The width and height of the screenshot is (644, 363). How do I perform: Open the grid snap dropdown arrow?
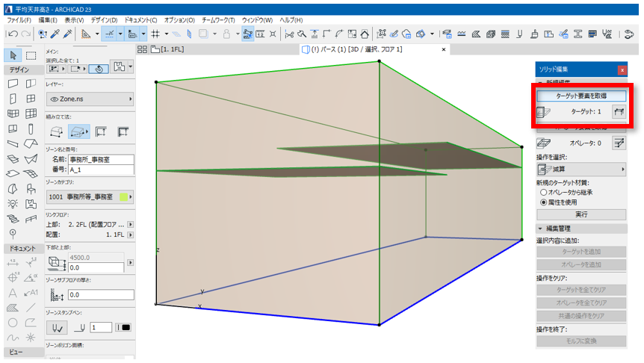click(167, 34)
